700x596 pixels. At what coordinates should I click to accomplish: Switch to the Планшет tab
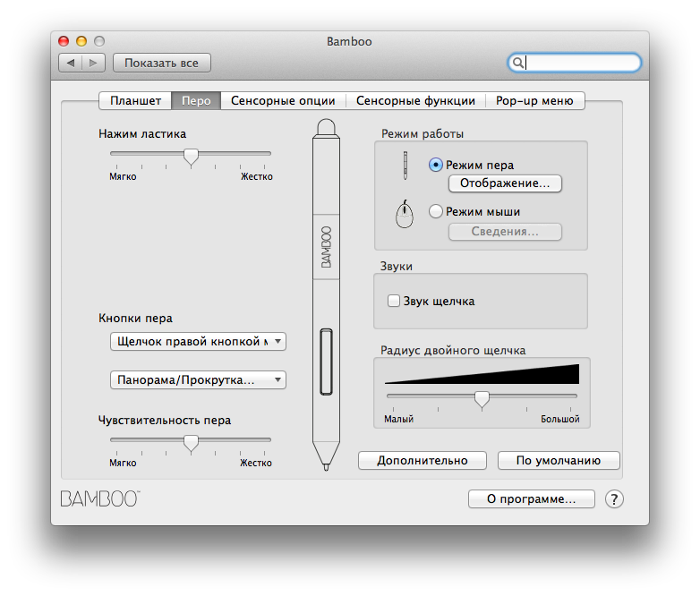pyautogui.click(x=135, y=101)
